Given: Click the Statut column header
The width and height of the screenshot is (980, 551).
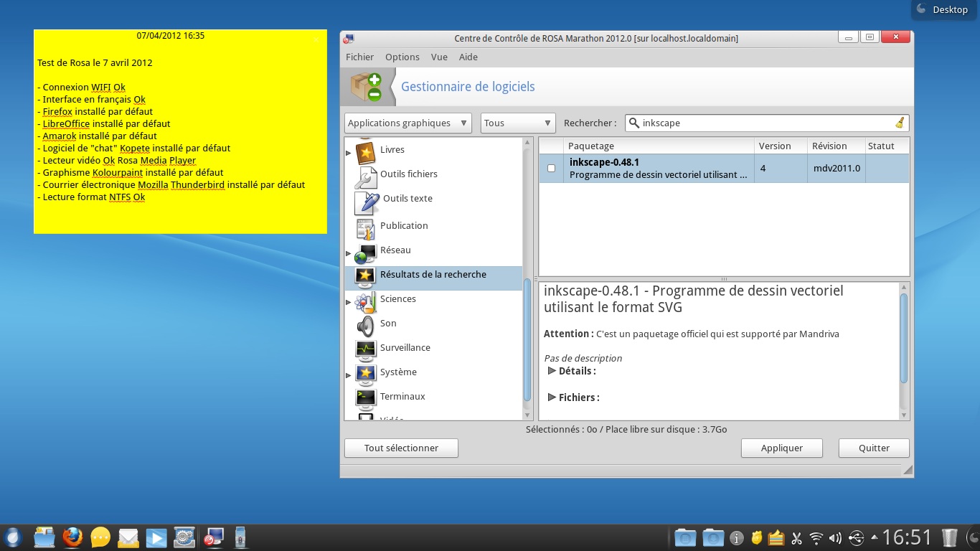Looking at the screenshot, I should [x=887, y=146].
